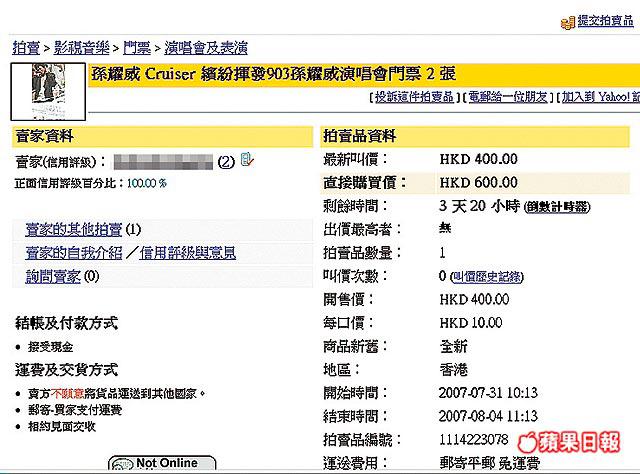The width and height of the screenshot is (640, 474).
Task: View 叫價歷史記錄 bid history
Action: point(487,277)
